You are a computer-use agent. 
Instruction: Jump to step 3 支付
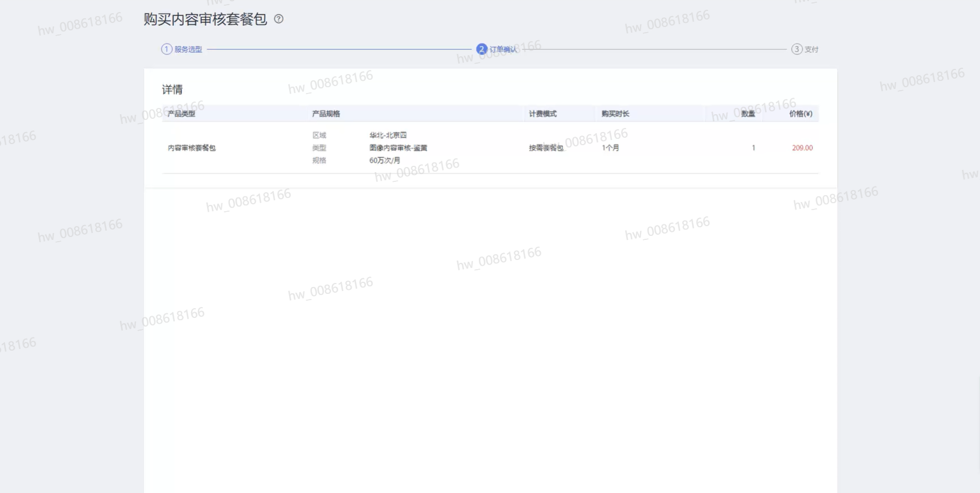(x=805, y=49)
